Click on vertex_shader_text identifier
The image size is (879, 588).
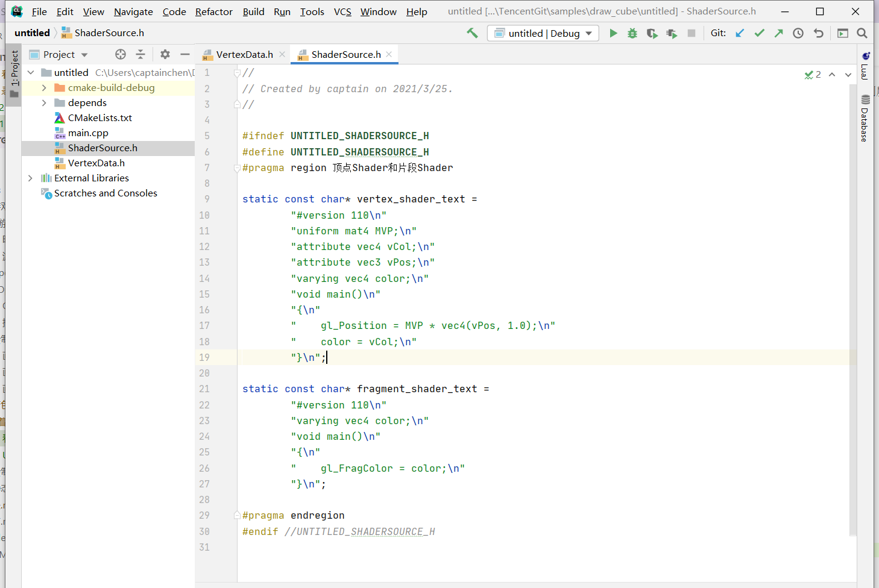click(411, 199)
